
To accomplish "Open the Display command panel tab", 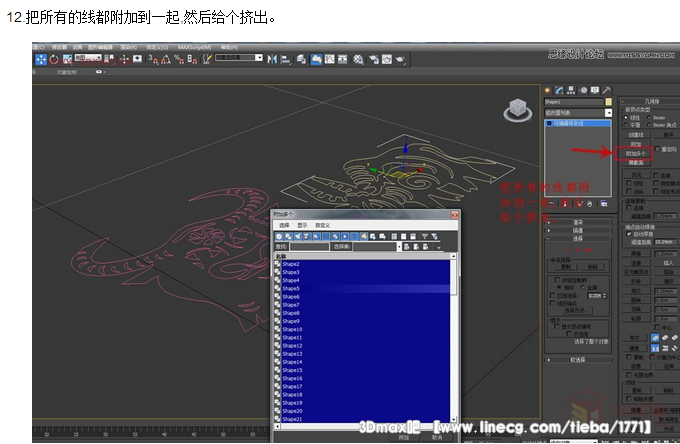I will coord(595,90).
